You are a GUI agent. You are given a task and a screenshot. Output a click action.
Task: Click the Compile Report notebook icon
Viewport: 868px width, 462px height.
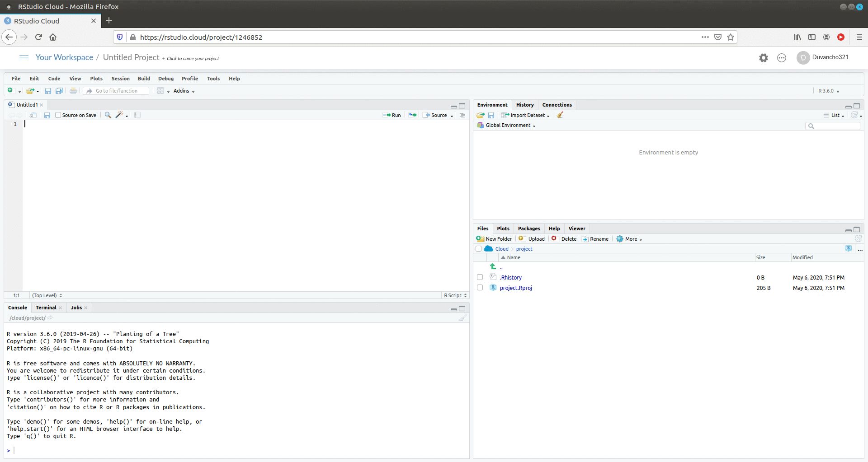tap(137, 115)
